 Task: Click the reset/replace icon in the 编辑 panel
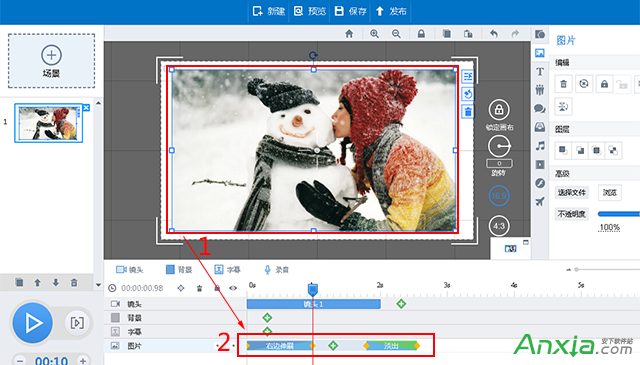(x=584, y=84)
